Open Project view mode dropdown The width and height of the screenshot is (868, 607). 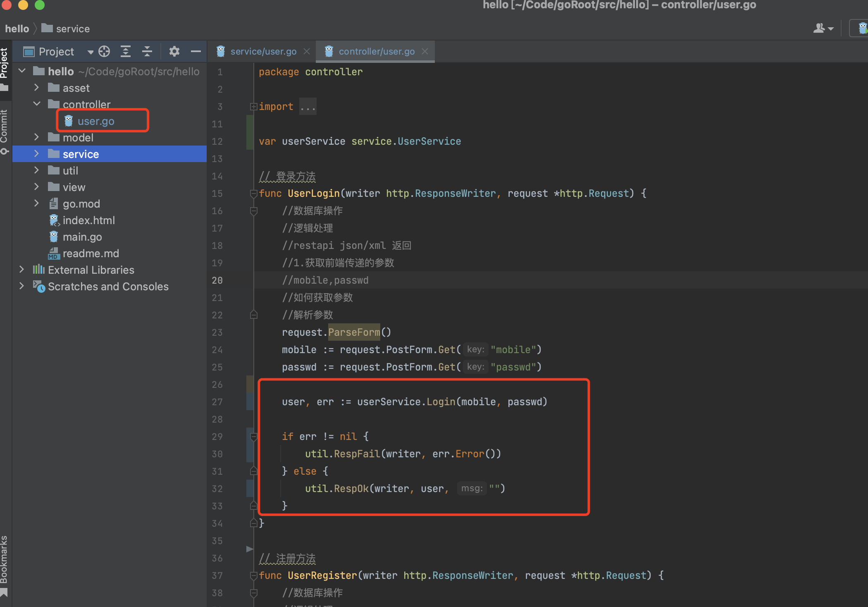(90, 52)
